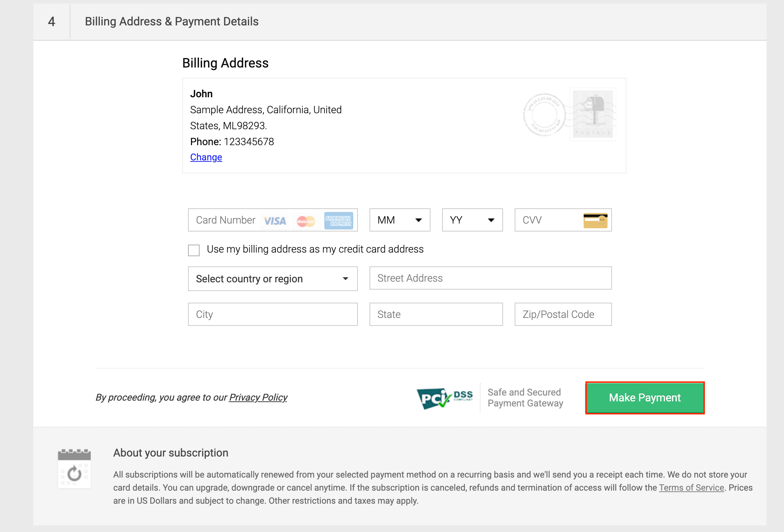This screenshot has width=784, height=532.
Task: Click the green Make Payment button
Action: coord(645,398)
